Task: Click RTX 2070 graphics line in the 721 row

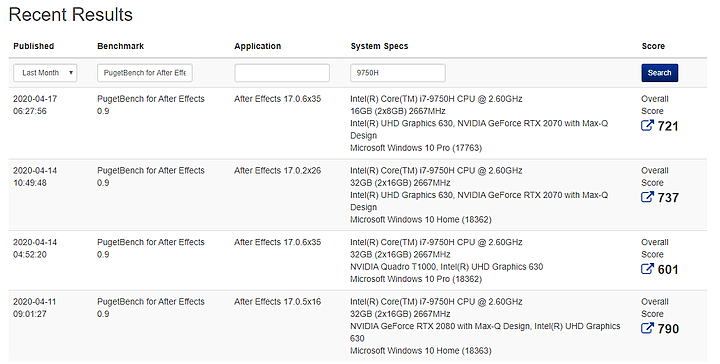Action: tap(479, 129)
